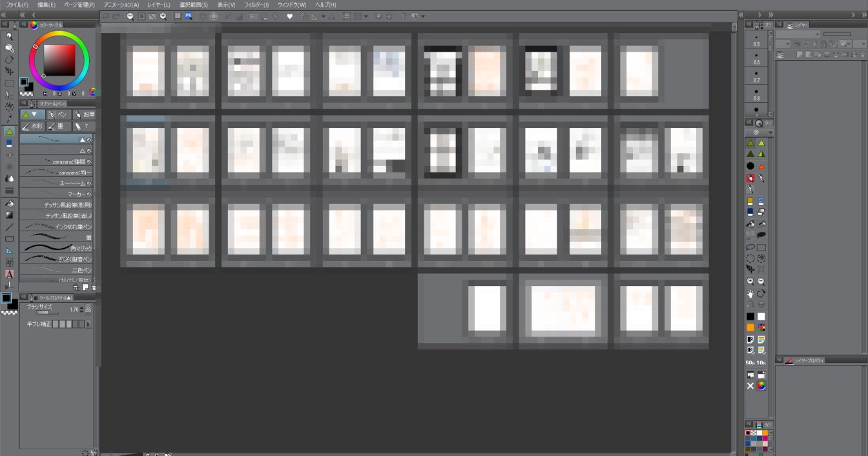Select the magnifier zoom tool

(x=9, y=37)
